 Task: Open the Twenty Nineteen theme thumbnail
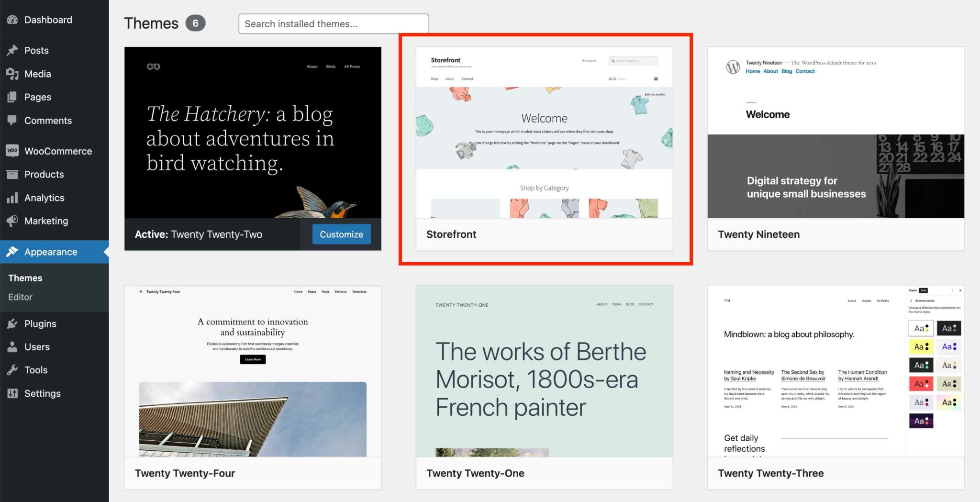tap(835, 133)
